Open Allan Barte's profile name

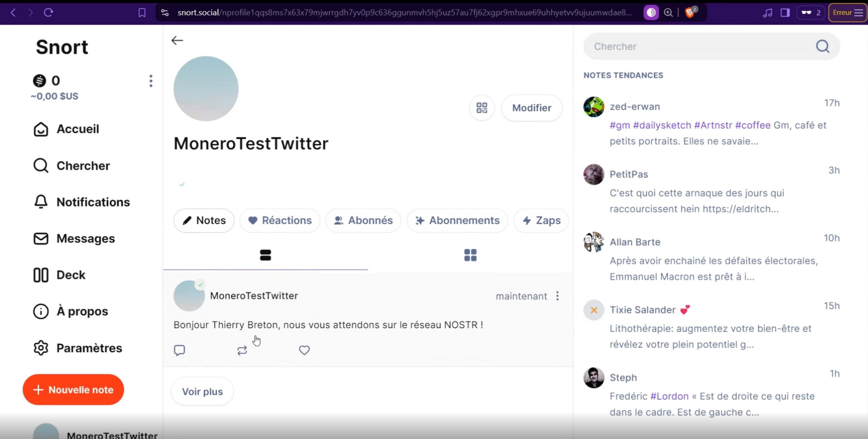click(635, 242)
